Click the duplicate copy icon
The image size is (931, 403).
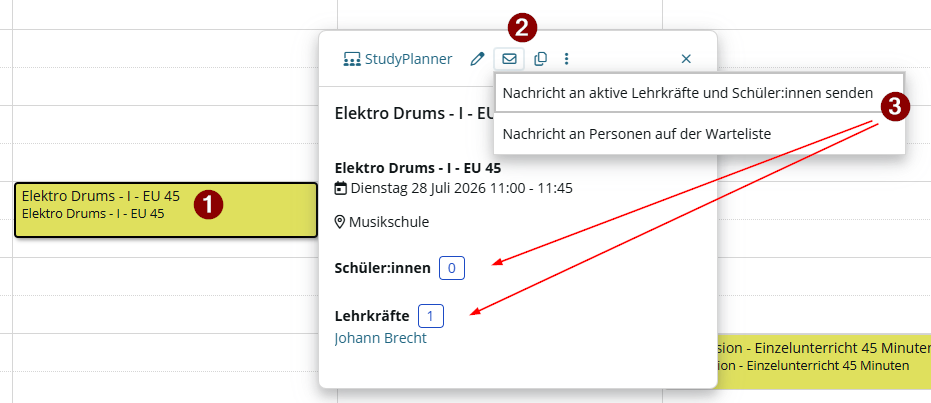point(540,59)
